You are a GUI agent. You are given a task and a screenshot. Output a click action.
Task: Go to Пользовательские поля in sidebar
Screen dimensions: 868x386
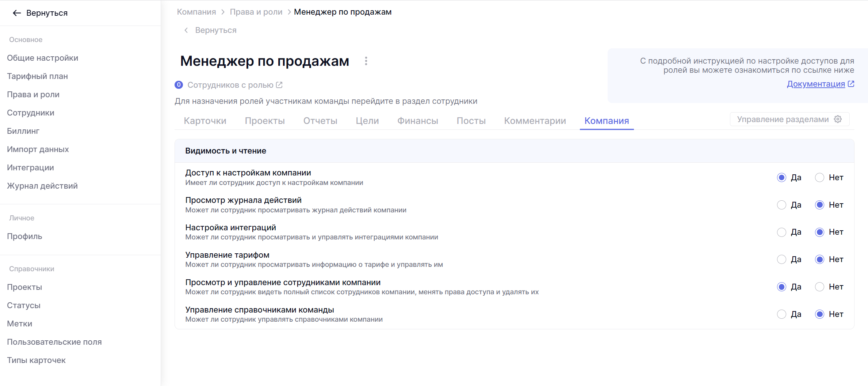pyautogui.click(x=54, y=342)
